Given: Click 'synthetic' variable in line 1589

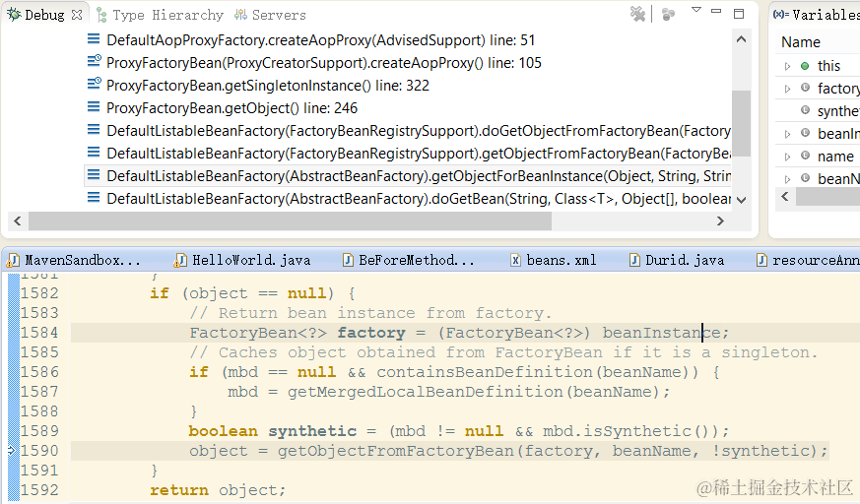Looking at the screenshot, I should 312,431.
